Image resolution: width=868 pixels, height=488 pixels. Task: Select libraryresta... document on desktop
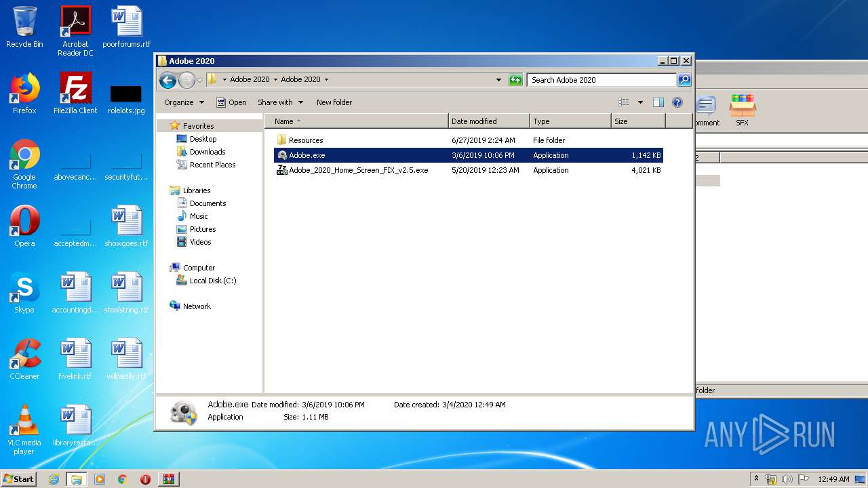click(x=75, y=426)
